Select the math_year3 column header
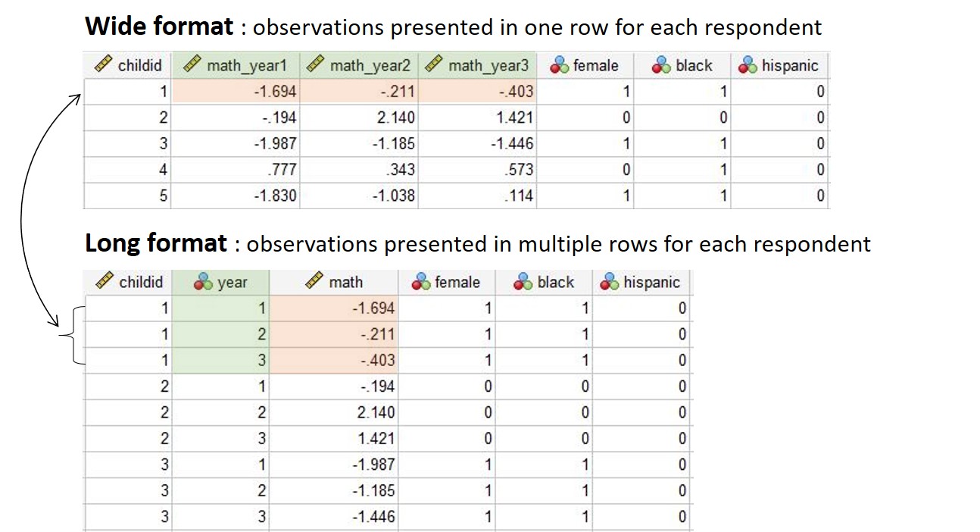Viewport: 980px width, 532px height. pos(477,66)
